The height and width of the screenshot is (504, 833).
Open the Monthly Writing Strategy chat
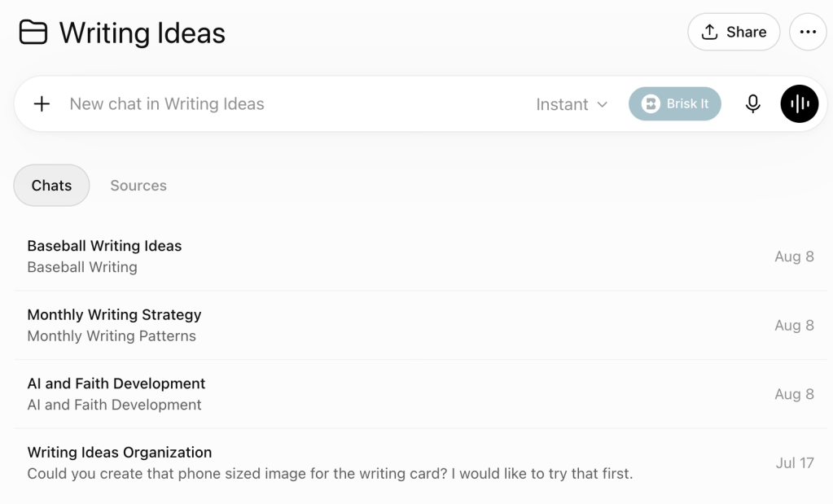[x=421, y=325]
